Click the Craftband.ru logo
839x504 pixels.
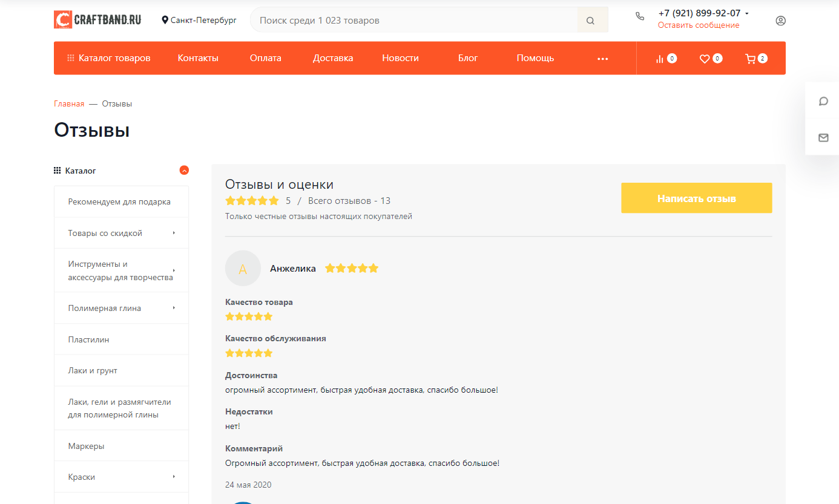tap(97, 20)
